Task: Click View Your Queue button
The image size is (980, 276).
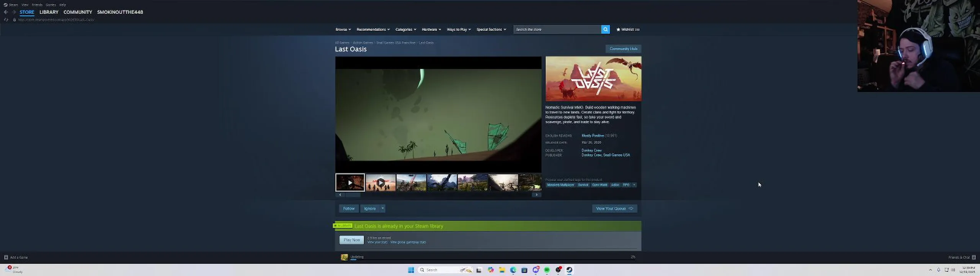Action: point(614,209)
